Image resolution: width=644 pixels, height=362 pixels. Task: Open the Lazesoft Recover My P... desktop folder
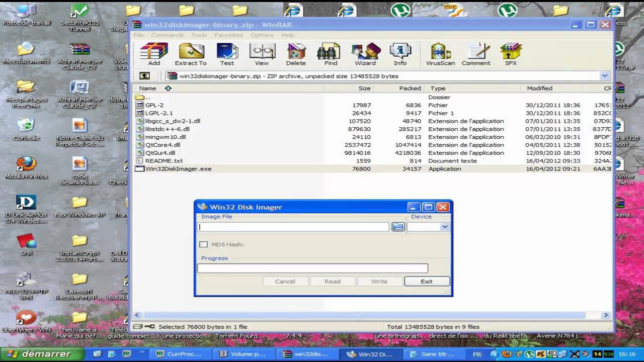(x=79, y=286)
